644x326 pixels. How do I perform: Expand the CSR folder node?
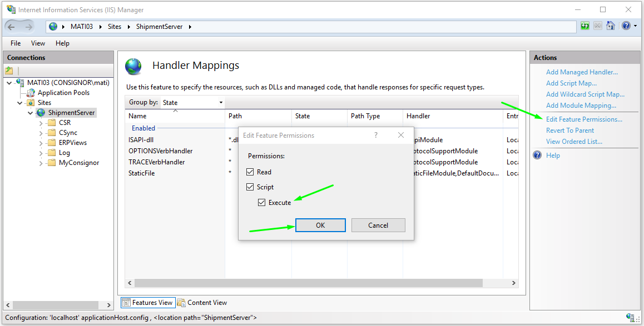41,123
